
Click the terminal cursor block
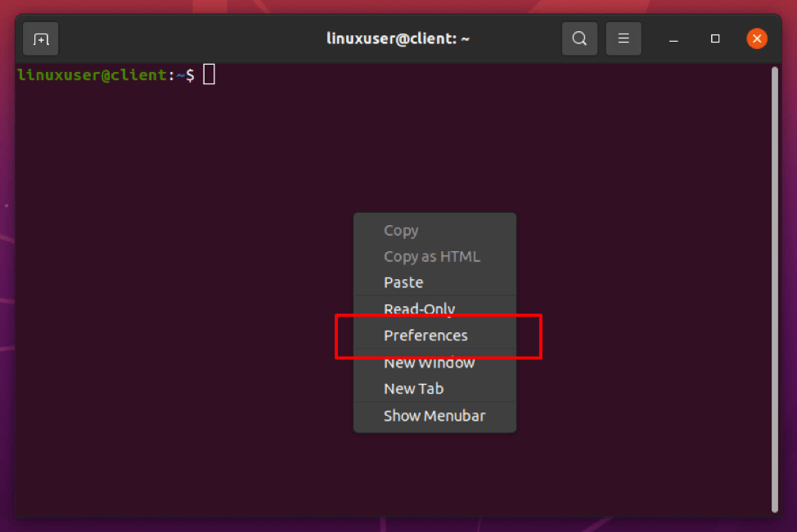pos(209,74)
